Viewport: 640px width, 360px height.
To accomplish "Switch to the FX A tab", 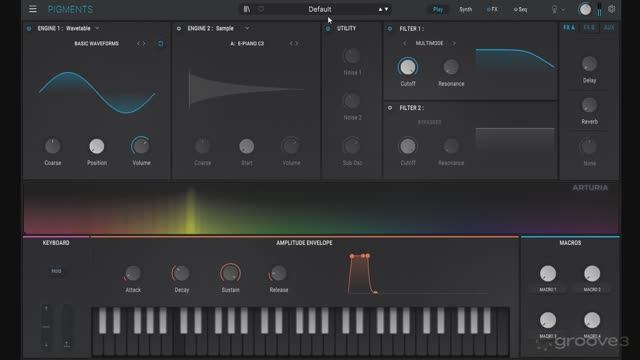I will pos(569,28).
